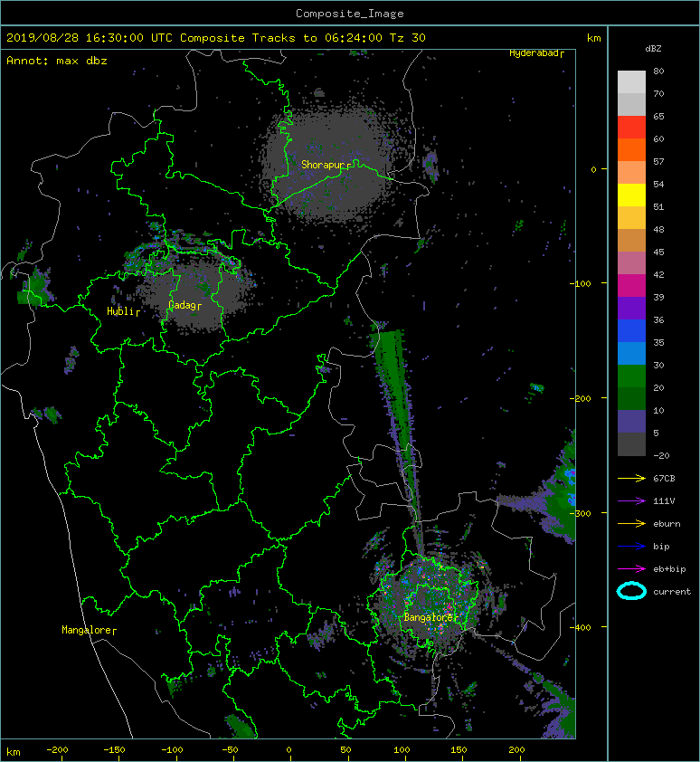Click the 30 dBZ green swatch

631,376
